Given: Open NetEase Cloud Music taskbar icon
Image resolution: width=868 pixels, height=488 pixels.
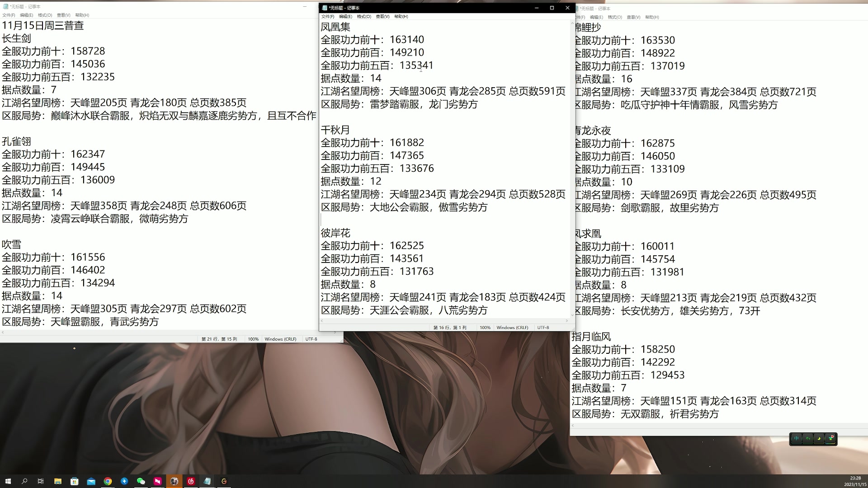Looking at the screenshot, I should (x=191, y=481).
